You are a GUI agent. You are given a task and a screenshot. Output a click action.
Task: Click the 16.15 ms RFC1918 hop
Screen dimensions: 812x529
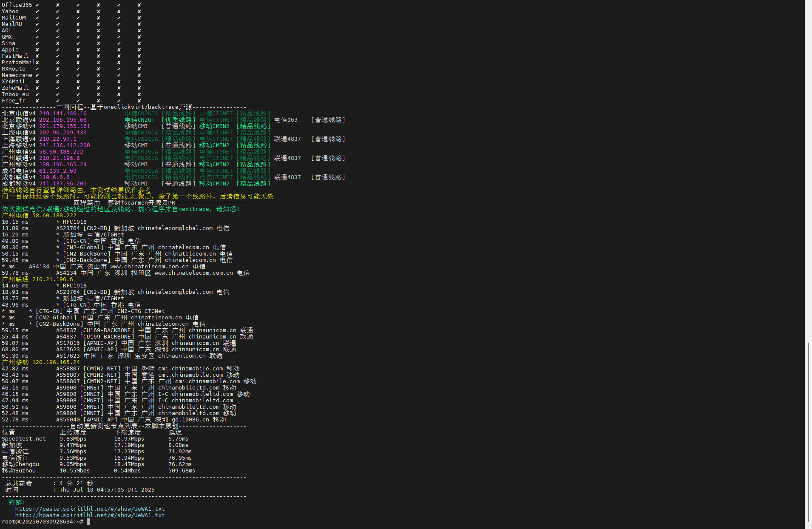pyautogui.click(x=44, y=222)
